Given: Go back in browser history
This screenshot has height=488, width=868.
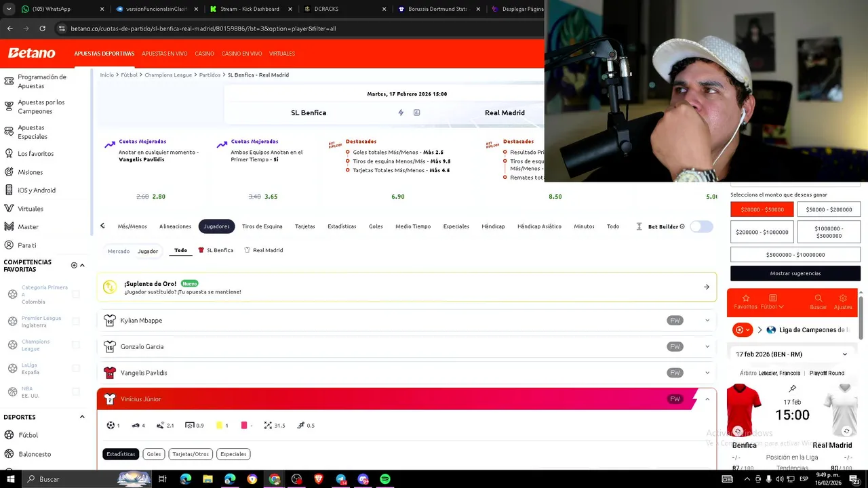Looking at the screenshot, I should (x=9, y=28).
